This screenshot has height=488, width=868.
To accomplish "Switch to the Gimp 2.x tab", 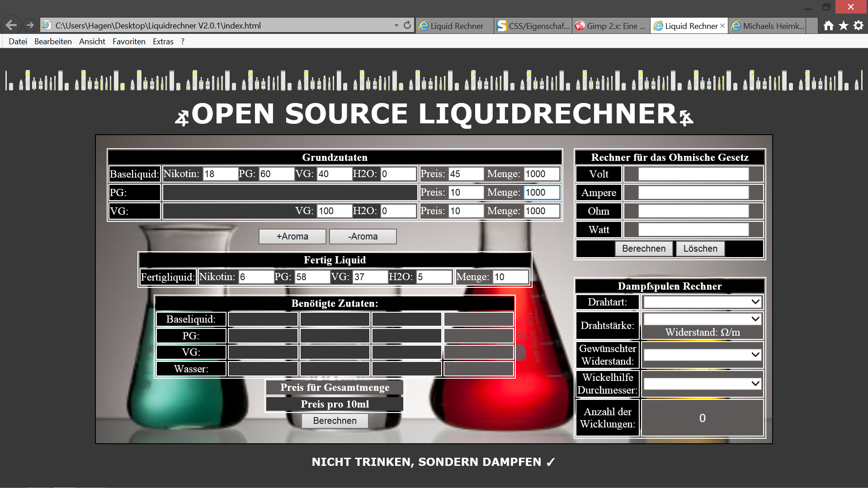I will tap(611, 26).
